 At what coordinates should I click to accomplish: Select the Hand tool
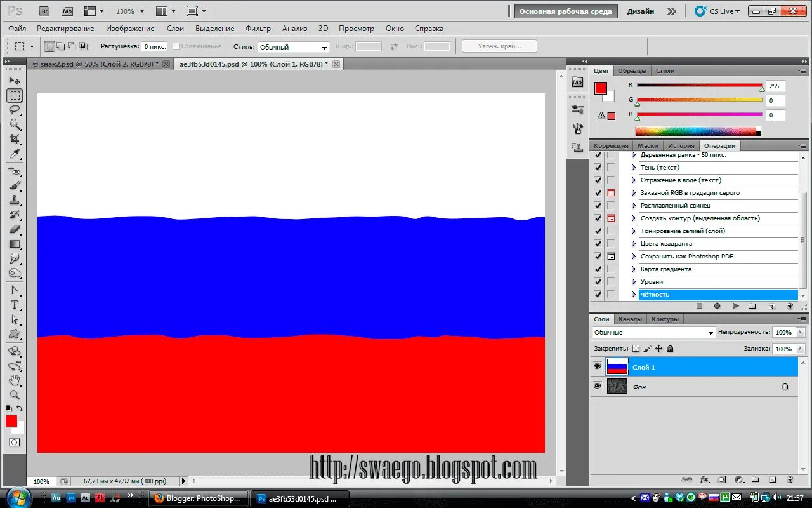pyautogui.click(x=15, y=380)
